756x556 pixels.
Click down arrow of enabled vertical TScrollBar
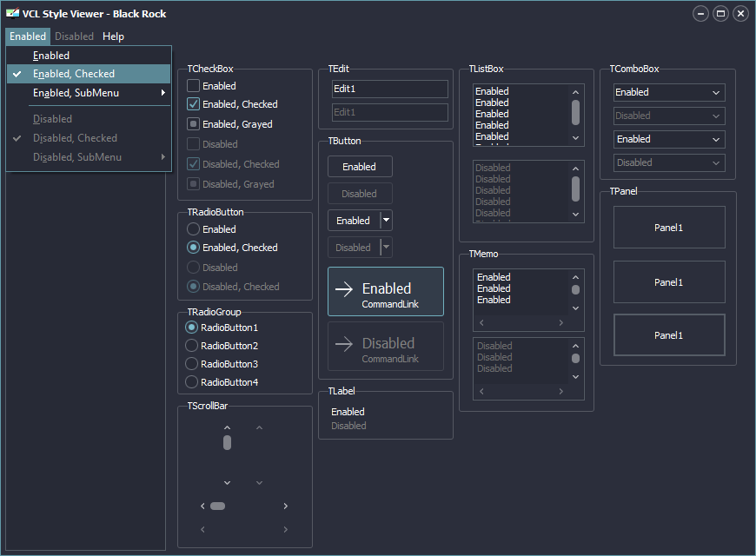tap(227, 483)
